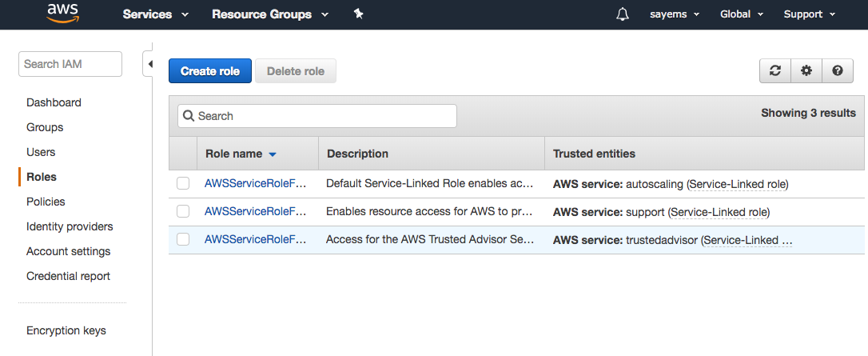Open Identity providers page
This screenshot has width=868, height=356.
(70, 226)
